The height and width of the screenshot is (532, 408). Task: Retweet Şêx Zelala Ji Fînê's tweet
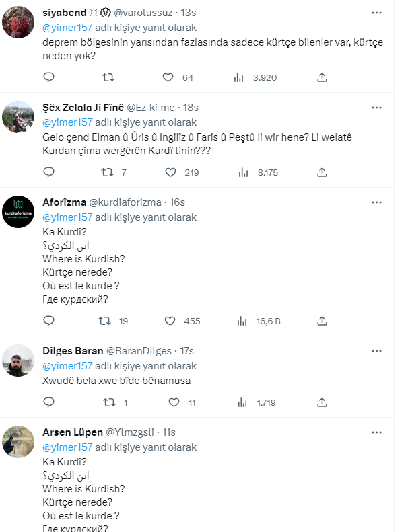coord(106,172)
